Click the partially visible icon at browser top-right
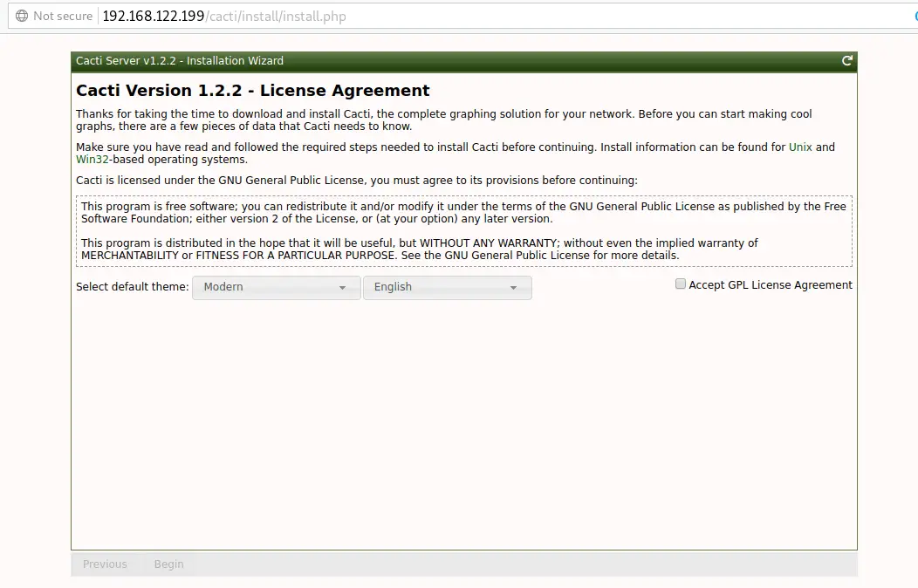Viewport: 918px width, 588px height. (x=914, y=16)
